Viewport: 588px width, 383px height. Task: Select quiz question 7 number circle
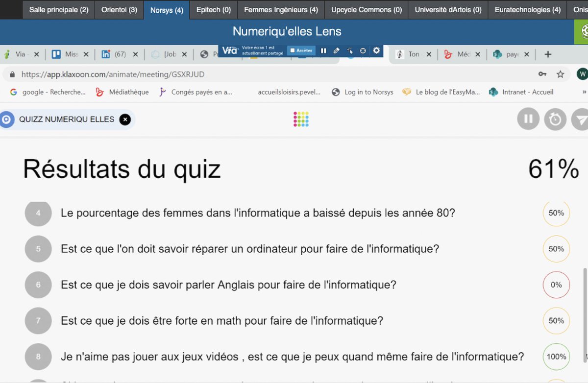pyautogui.click(x=38, y=321)
